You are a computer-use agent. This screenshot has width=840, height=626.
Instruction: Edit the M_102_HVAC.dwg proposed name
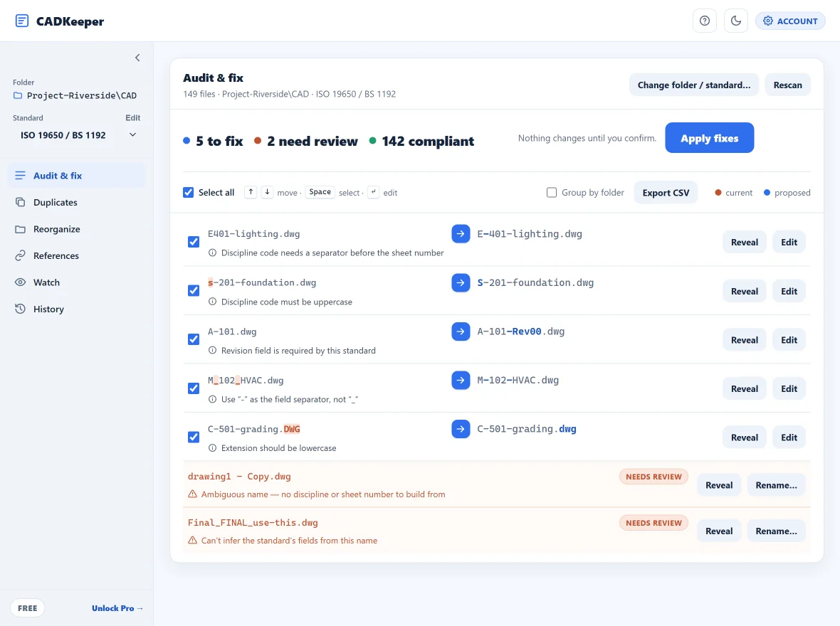click(x=789, y=389)
